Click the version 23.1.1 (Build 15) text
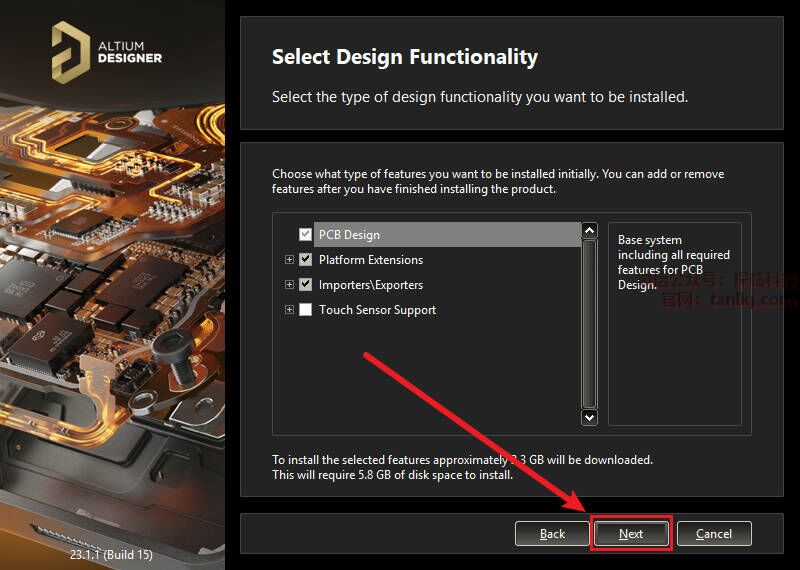 coord(111,554)
